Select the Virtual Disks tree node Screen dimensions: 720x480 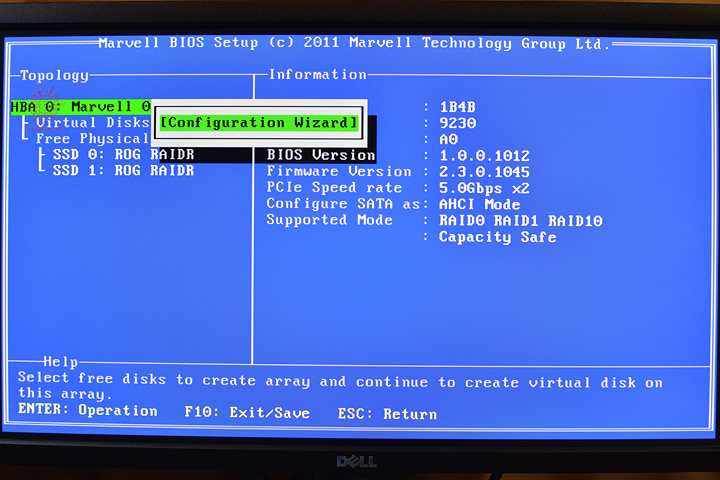coord(93,123)
